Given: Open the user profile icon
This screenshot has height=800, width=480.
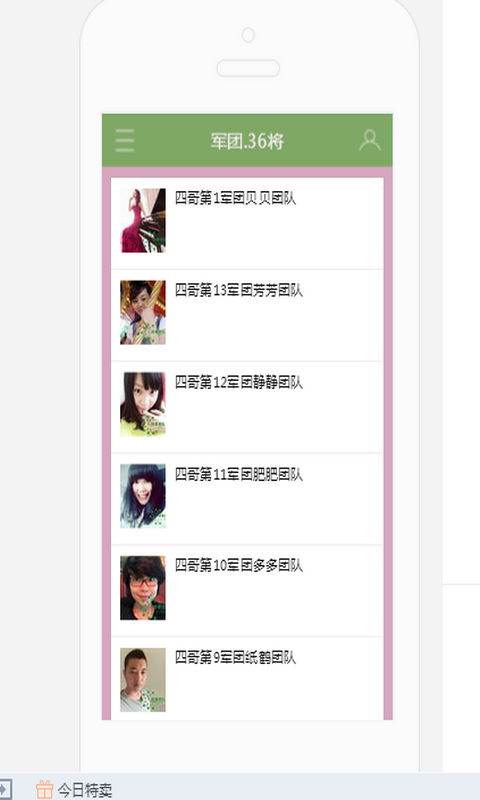Looking at the screenshot, I should point(369,140).
